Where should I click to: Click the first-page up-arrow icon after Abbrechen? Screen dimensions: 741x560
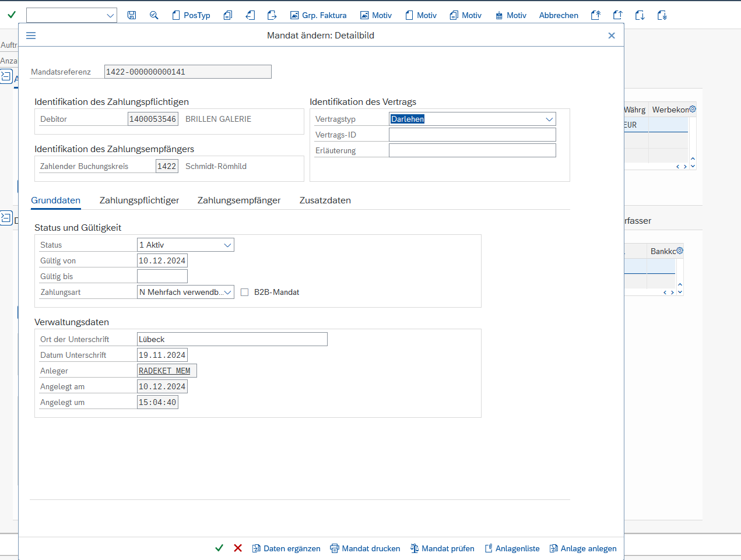595,15
